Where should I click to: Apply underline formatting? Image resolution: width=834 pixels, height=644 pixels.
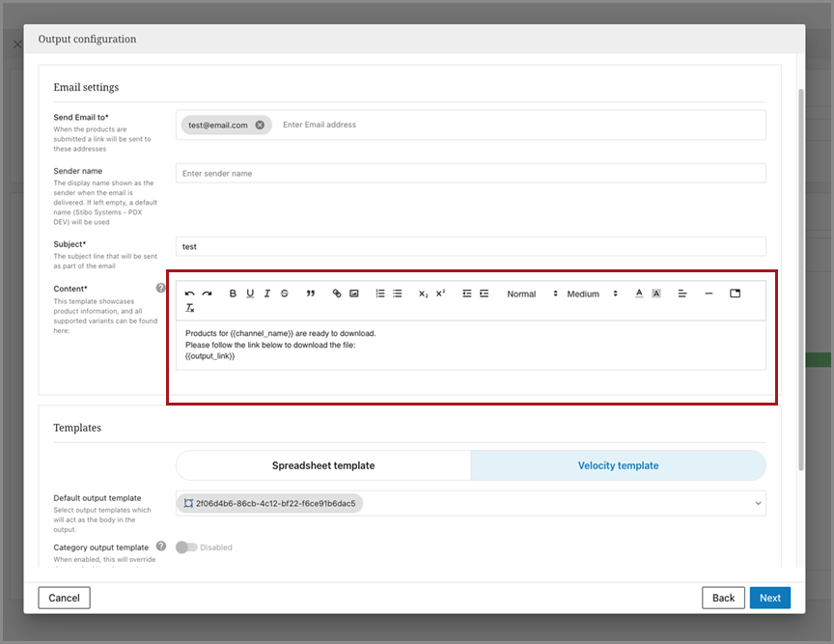coord(250,294)
